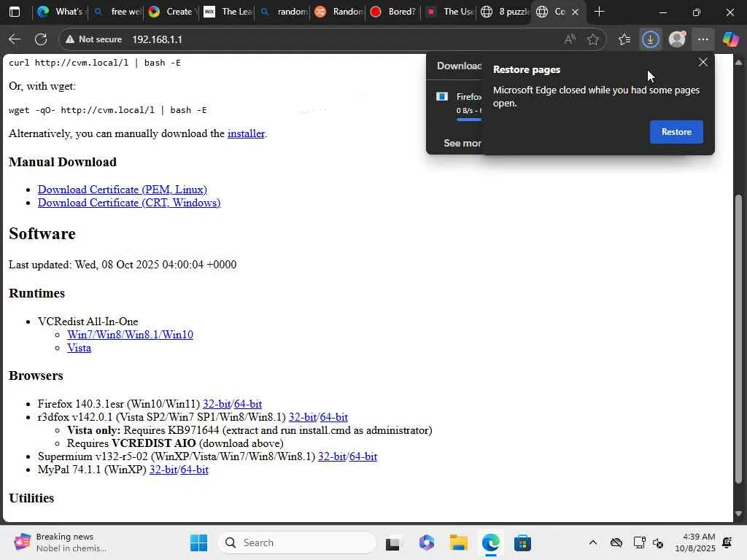Open the Windows Start menu

[x=198, y=542]
